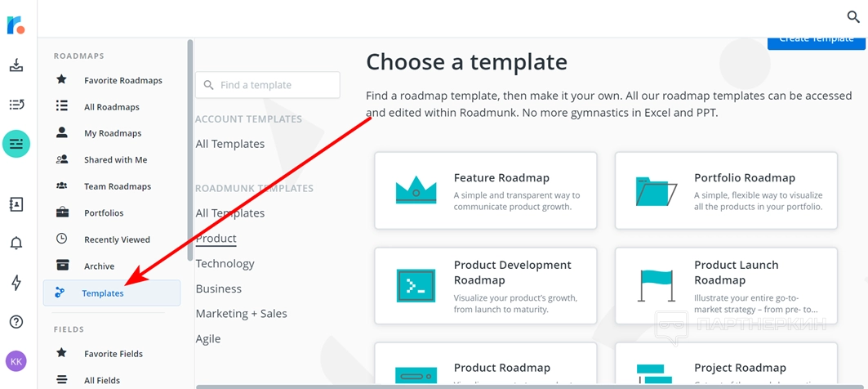The width and height of the screenshot is (868, 389).
Task: Choose the Feature Roadmap template card
Action: coord(486,190)
